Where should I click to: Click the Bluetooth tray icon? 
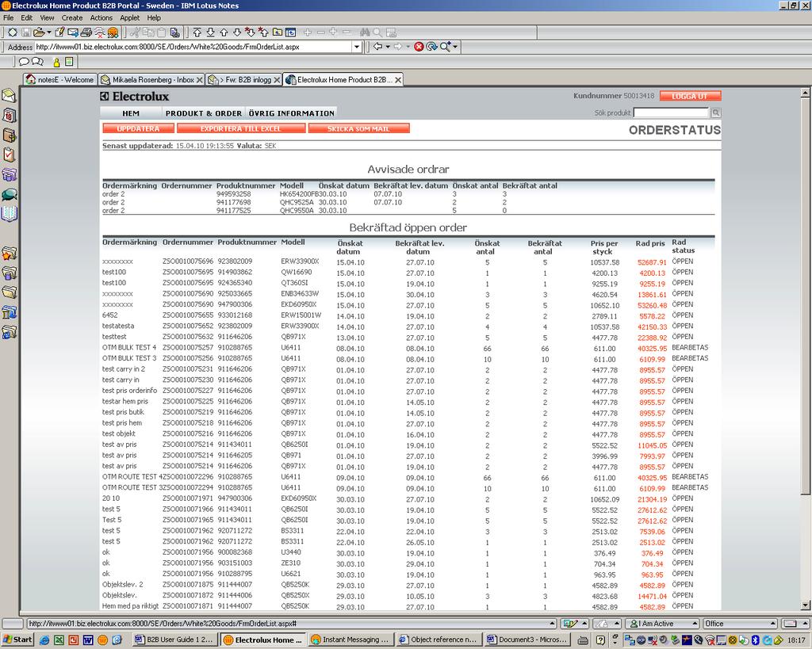click(x=756, y=639)
